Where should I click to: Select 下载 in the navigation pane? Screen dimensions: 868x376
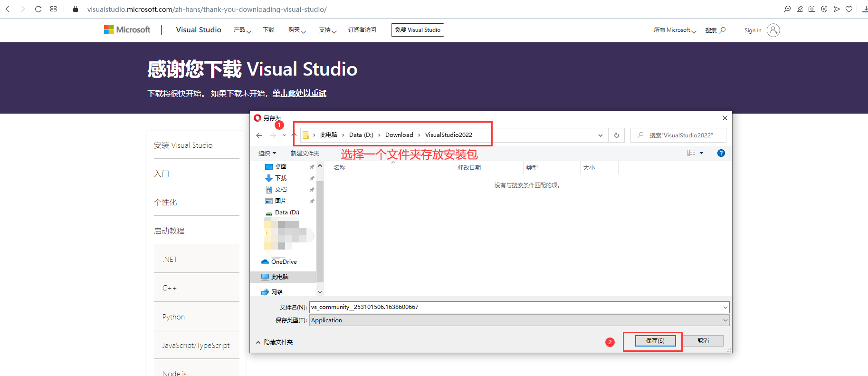point(281,178)
